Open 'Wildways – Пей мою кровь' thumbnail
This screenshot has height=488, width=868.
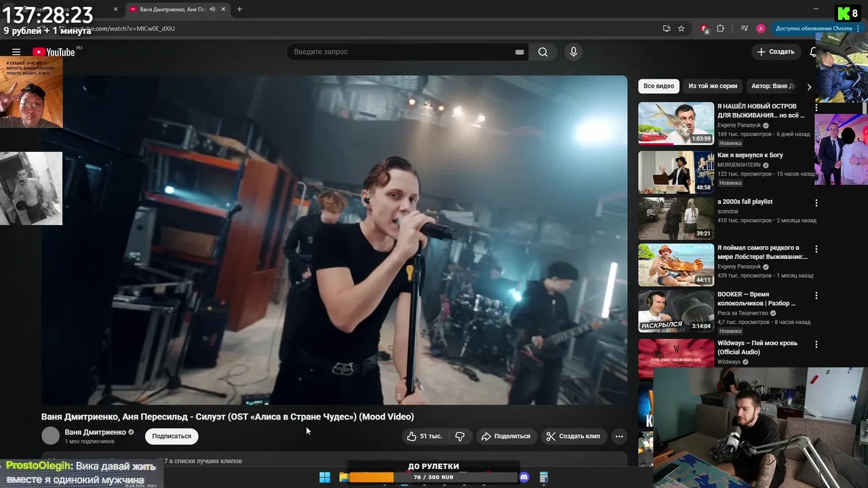pyautogui.click(x=676, y=353)
